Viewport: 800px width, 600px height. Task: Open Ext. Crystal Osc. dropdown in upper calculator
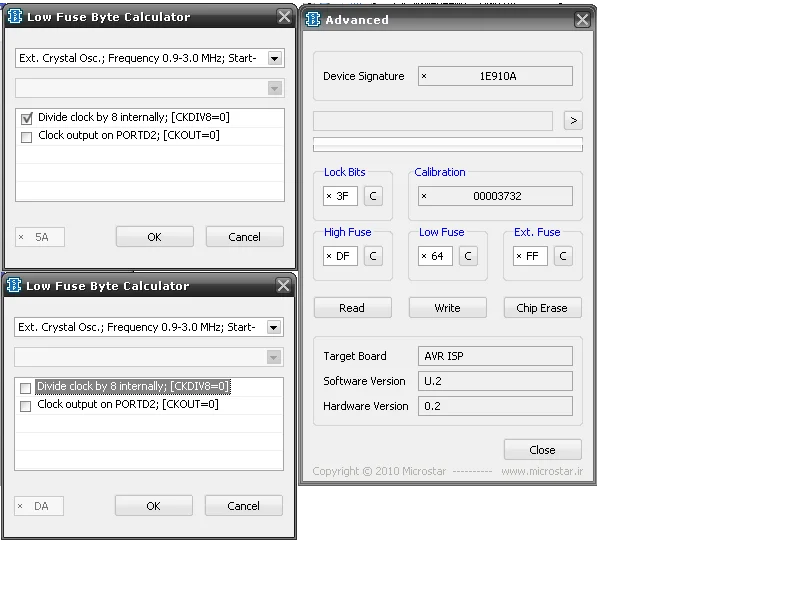pos(274,58)
